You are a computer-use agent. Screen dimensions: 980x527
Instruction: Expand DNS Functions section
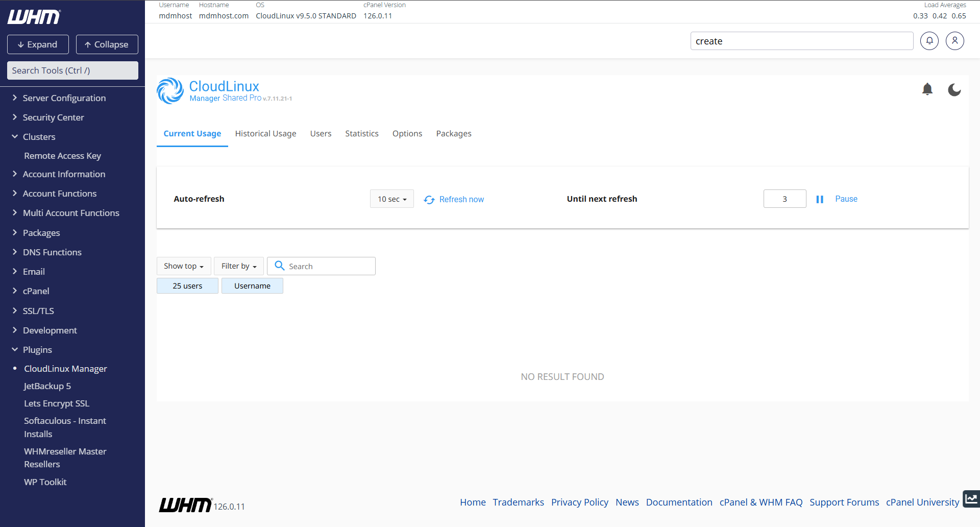pos(52,252)
